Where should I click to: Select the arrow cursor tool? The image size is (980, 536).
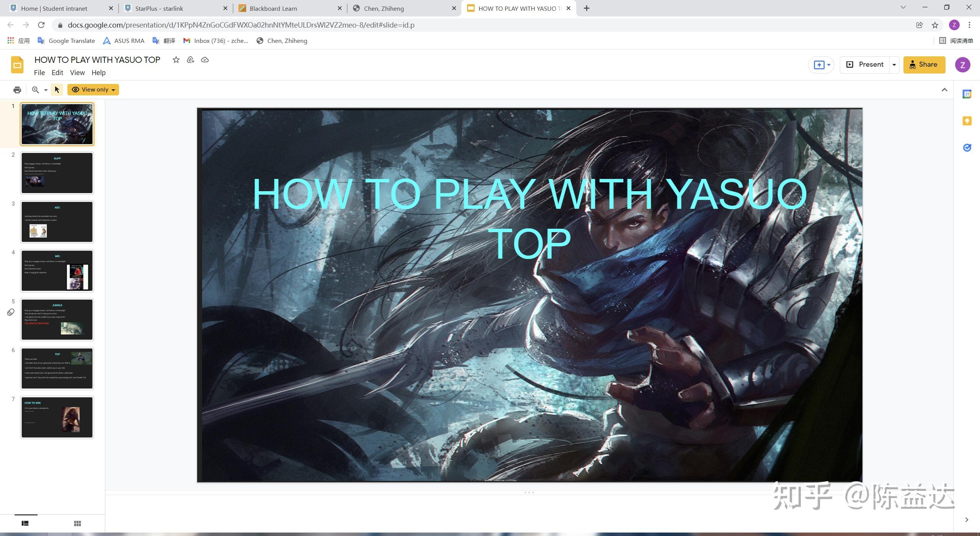coord(57,90)
